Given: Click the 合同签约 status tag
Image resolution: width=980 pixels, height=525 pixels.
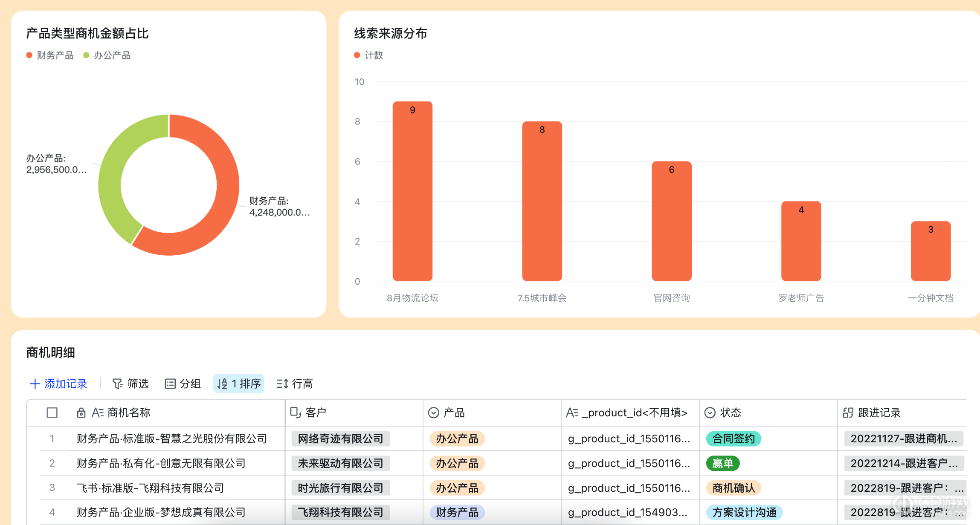Looking at the screenshot, I should [x=734, y=439].
